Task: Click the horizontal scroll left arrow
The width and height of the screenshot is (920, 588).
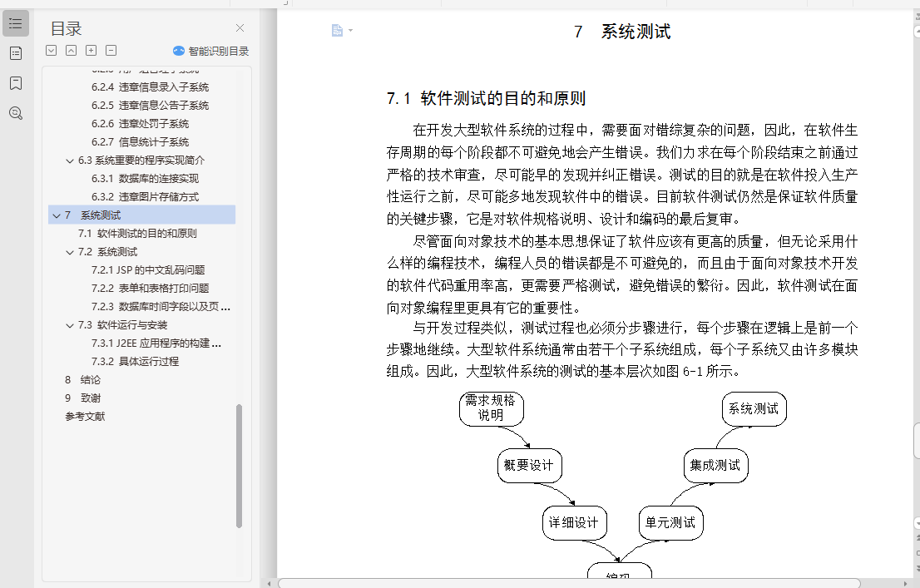Action: point(270,584)
